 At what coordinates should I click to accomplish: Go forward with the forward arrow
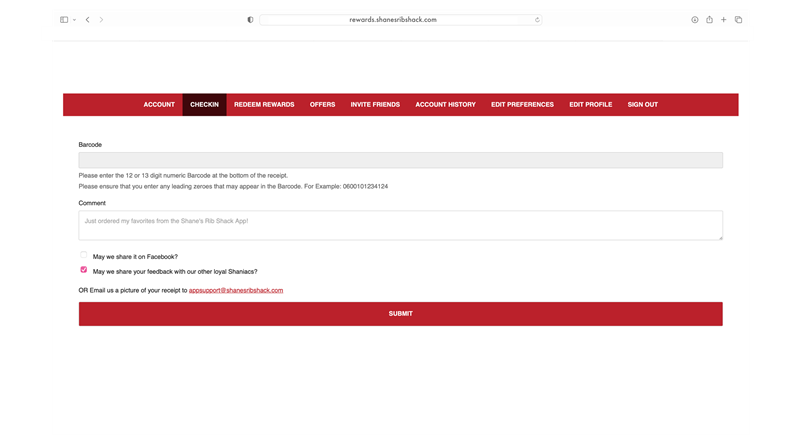[x=101, y=20]
